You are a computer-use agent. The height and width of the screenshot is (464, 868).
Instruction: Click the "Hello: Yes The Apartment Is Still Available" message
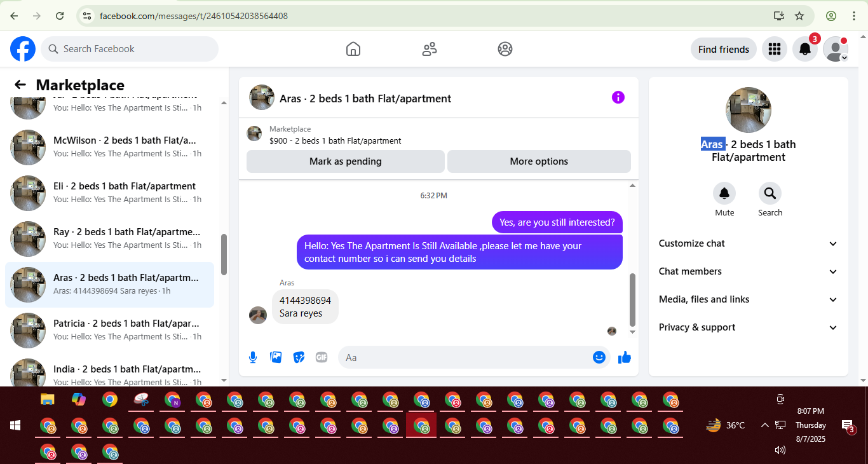(460, 252)
